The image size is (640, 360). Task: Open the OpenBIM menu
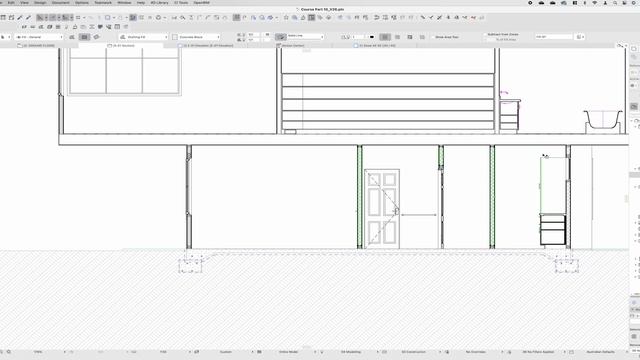201,3
